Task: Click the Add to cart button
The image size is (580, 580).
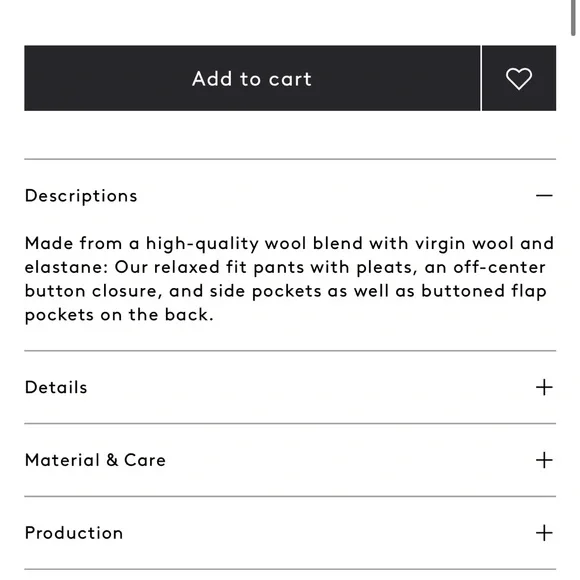Action: (252, 78)
